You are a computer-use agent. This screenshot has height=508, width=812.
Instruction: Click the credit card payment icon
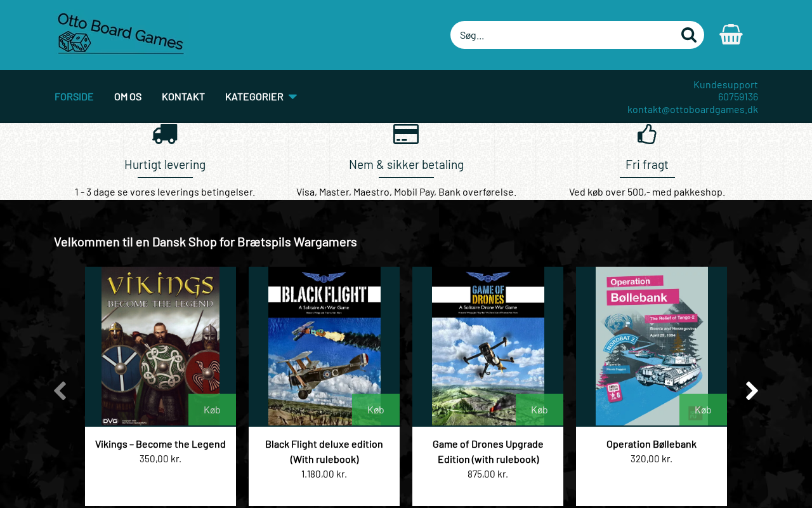point(406,134)
